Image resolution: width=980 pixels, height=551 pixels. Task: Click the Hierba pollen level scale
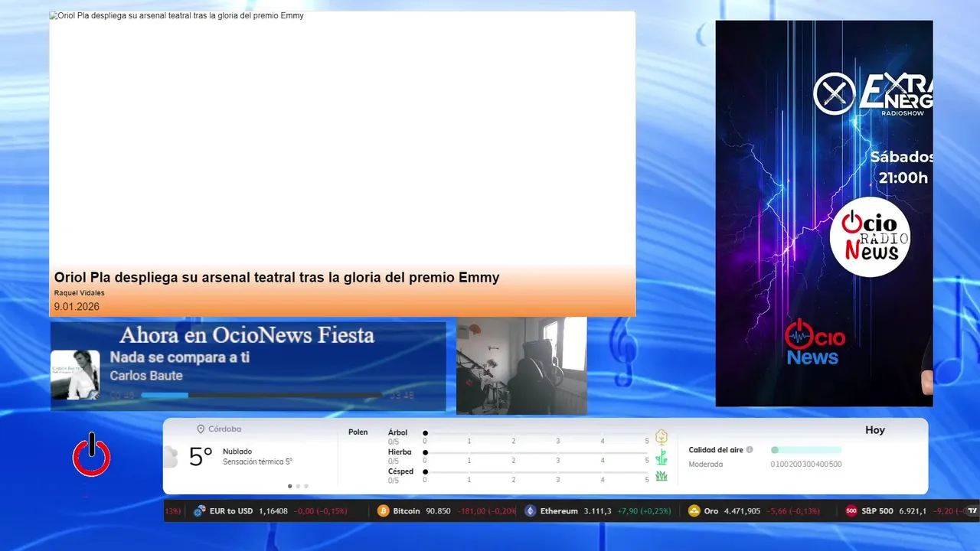coord(537,452)
